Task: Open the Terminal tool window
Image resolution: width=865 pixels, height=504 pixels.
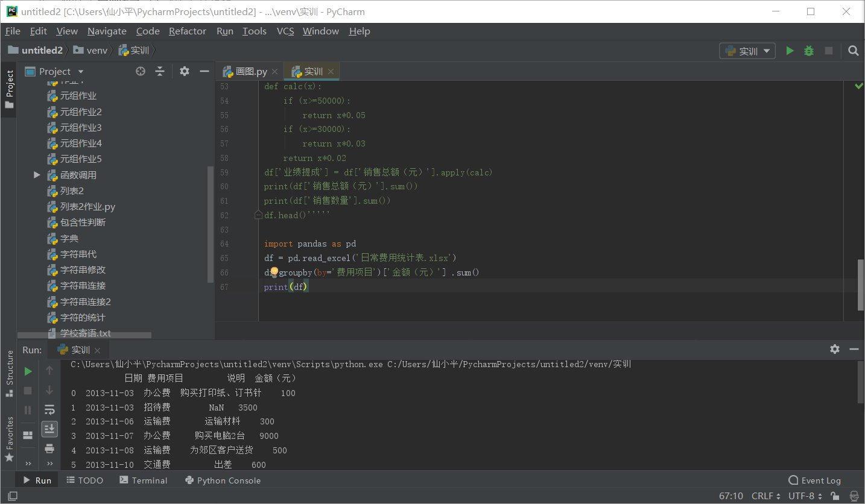Action: [144, 480]
